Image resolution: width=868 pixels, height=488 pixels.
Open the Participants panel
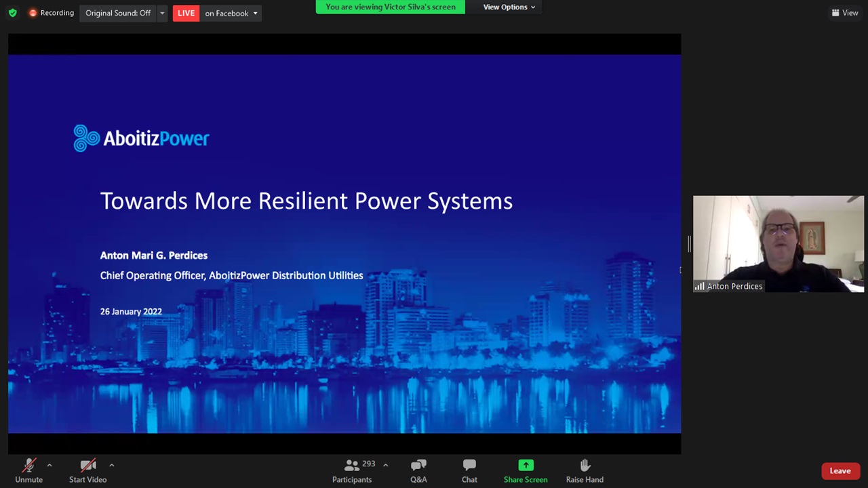[x=352, y=471]
